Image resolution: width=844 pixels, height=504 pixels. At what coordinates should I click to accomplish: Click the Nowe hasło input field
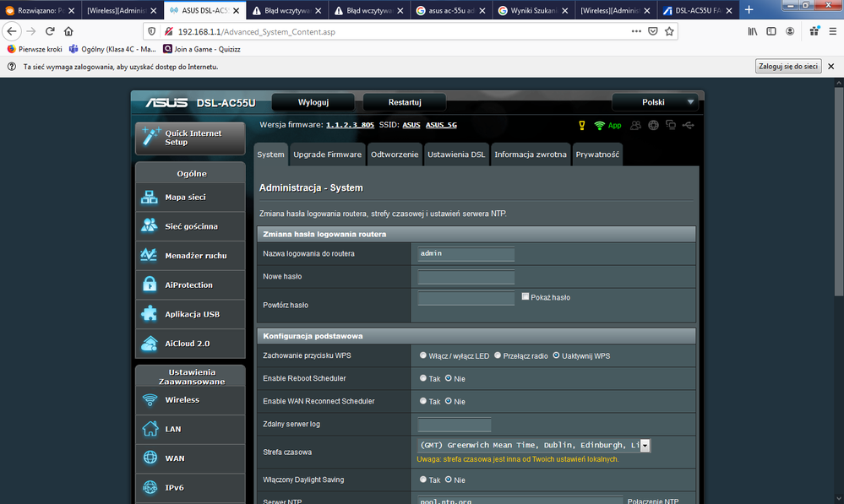point(466,276)
